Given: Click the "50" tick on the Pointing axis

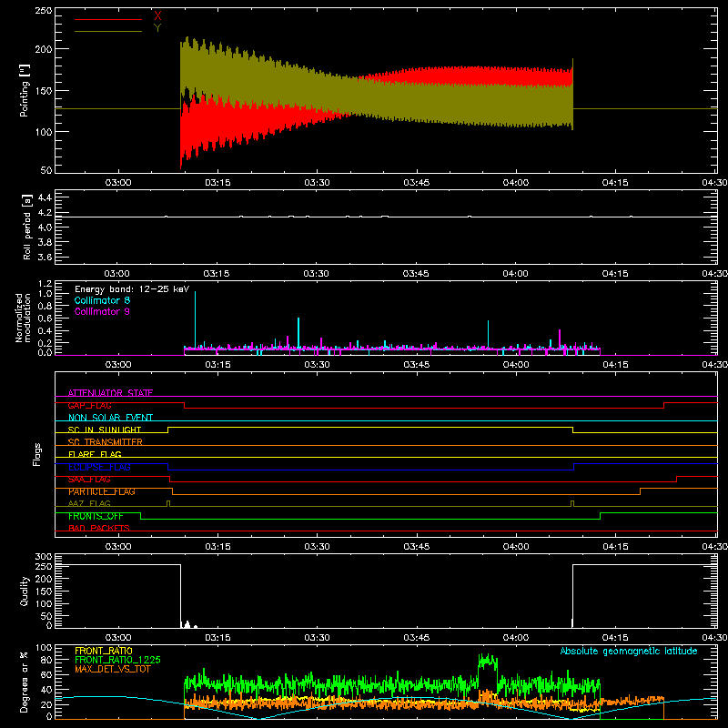Looking at the screenshot, I should 46,170.
